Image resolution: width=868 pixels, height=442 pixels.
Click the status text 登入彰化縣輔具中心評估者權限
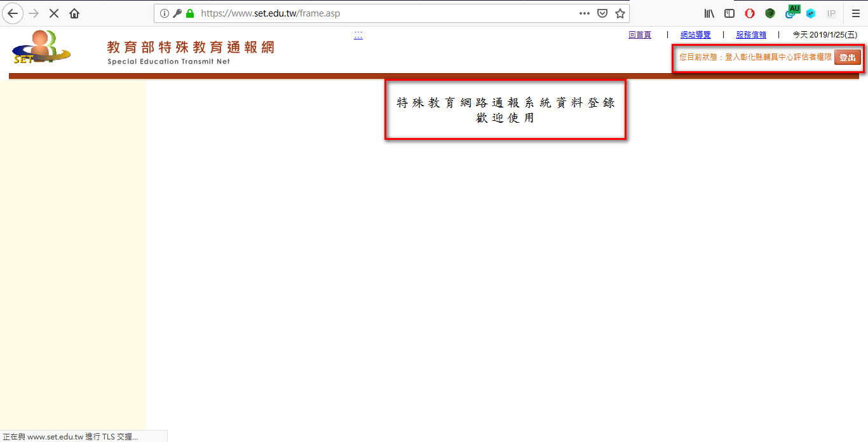pos(778,57)
